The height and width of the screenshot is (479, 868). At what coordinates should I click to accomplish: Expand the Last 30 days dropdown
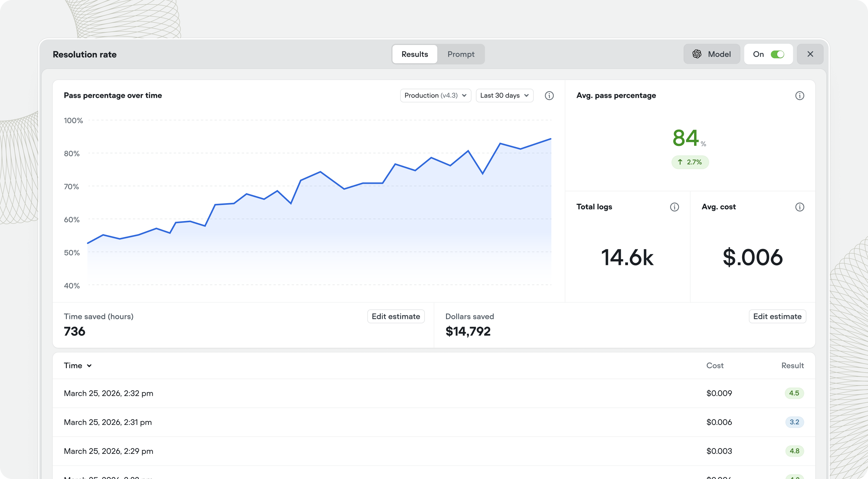504,96
